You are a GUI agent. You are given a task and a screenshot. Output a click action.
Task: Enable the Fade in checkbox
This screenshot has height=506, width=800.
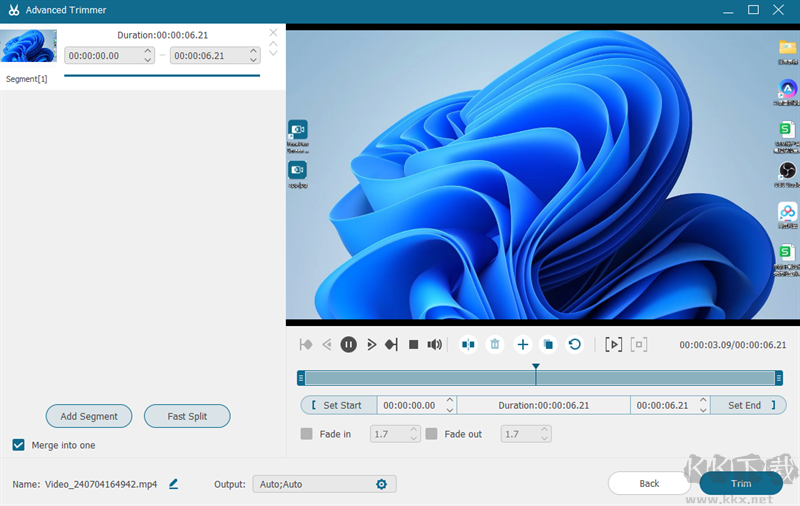(307, 434)
